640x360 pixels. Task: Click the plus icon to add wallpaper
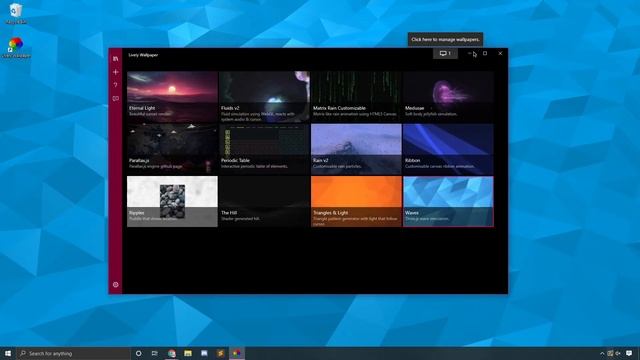coord(116,72)
